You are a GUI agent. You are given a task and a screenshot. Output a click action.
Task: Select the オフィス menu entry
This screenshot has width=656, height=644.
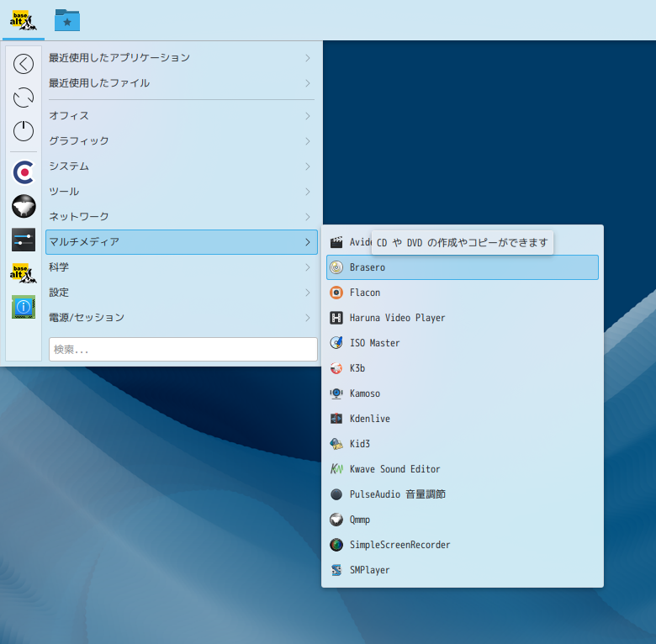pyautogui.click(x=181, y=116)
